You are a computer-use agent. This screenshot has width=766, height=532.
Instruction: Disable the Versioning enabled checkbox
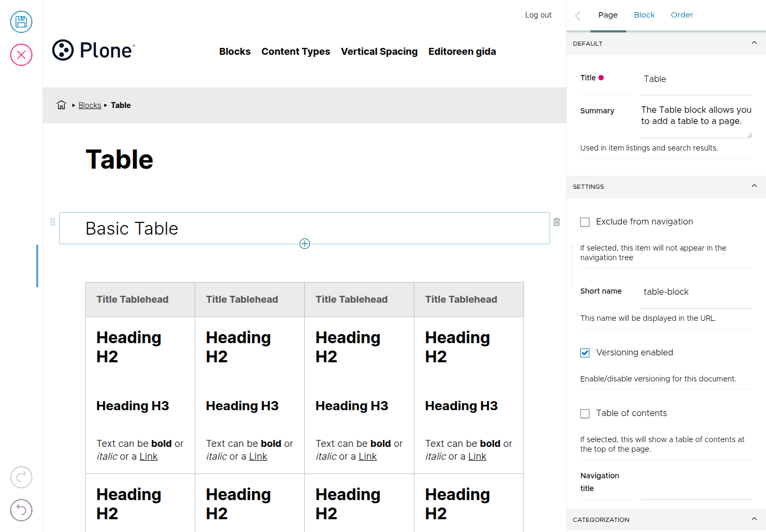(x=585, y=353)
